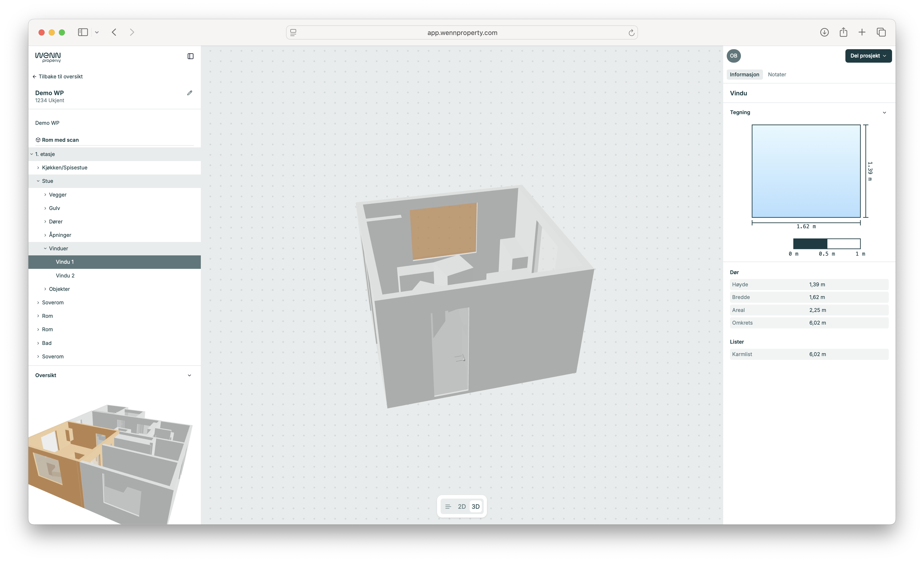Switch to the Notater tab
The height and width of the screenshot is (562, 924).
coord(777,75)
